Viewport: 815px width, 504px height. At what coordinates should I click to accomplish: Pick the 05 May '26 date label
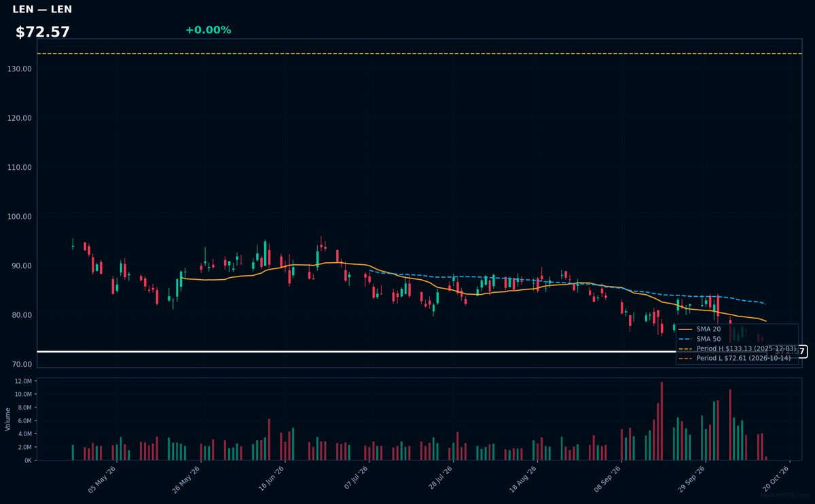[x=103, y=479]
